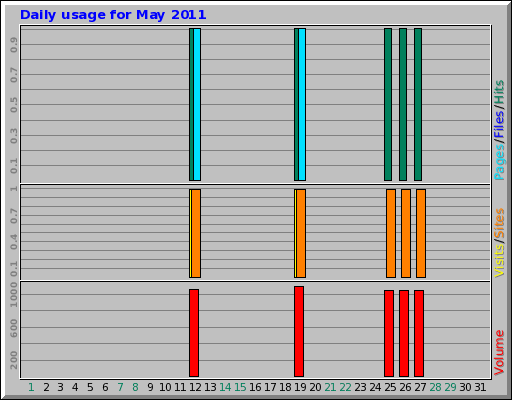Click day label 22 on the axis
Image resolution: width=512 pixels, height=400 pixels.
(345, 387)
